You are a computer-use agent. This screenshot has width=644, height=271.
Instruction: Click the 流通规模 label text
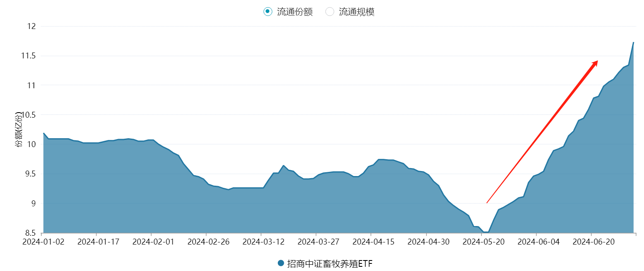tap(357, 12)
